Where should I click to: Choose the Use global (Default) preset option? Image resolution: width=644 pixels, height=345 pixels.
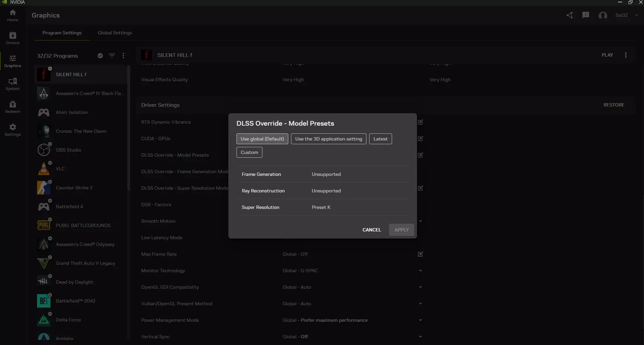point(262,139)
